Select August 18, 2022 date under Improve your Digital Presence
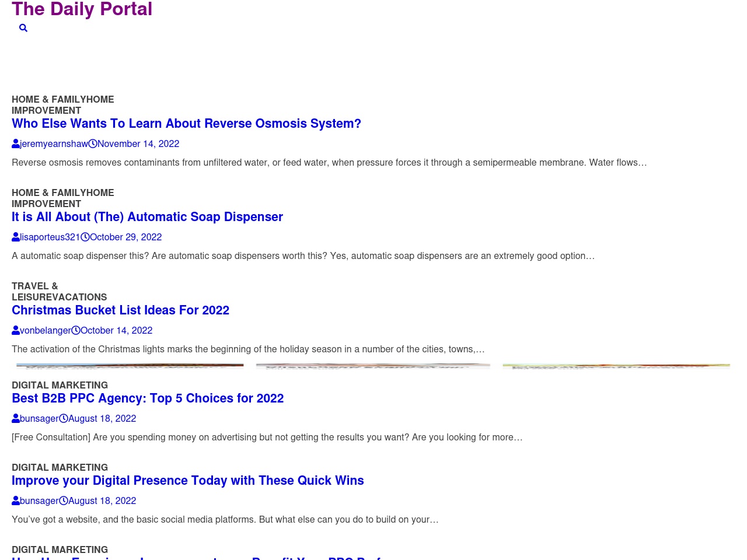Viewport: 747px width, 560px height. 102,501
